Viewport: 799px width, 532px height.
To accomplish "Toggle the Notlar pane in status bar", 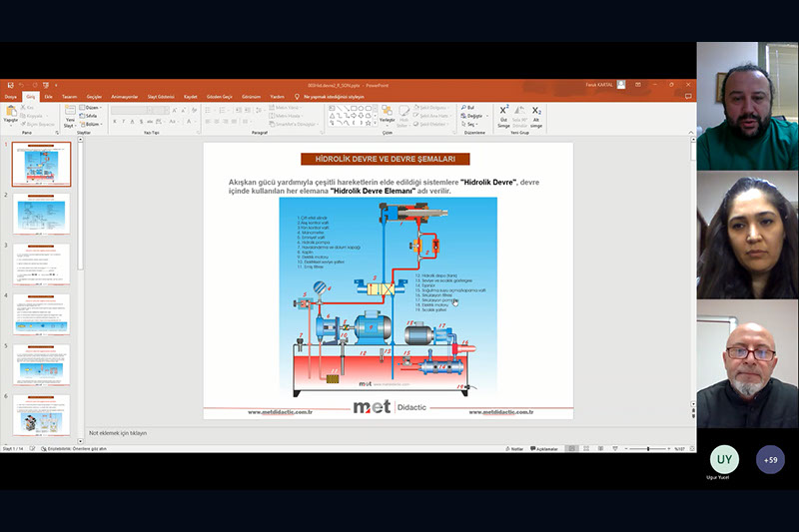I will 514,449.
